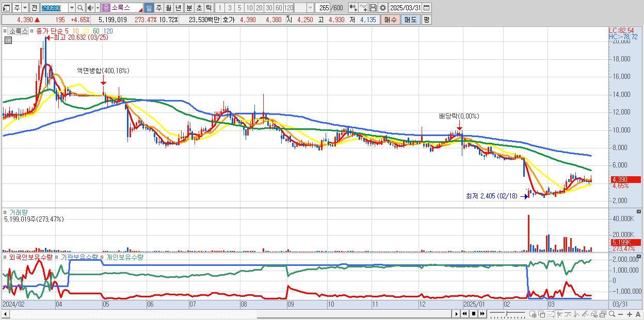Click the waveform analysis icon
This screenshot has height=320, width=644.
577,314
